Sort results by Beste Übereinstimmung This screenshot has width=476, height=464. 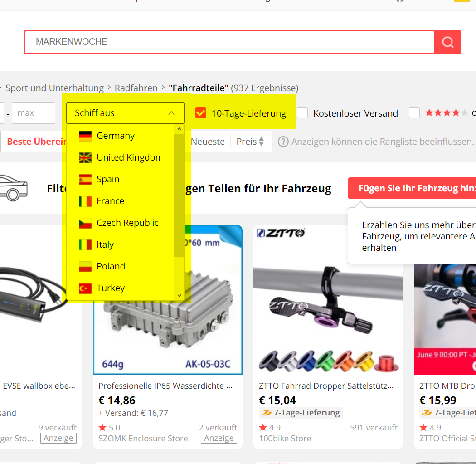tap(36, 142)
